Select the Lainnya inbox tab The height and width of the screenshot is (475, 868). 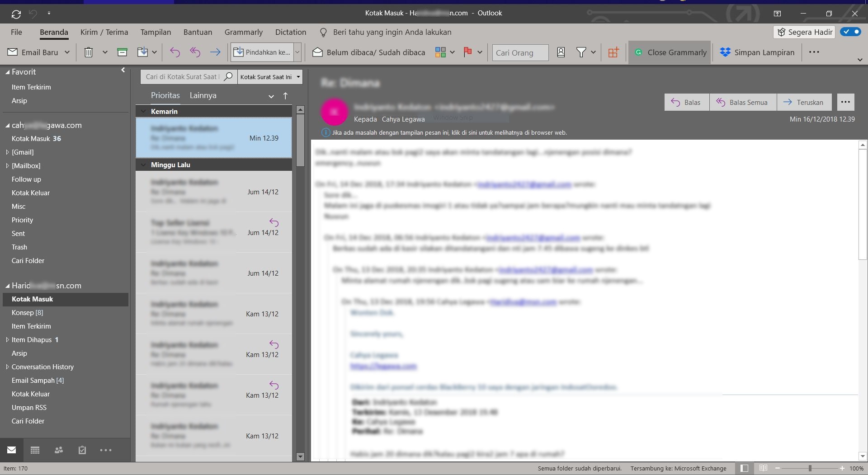pyautogui.click(x=203, y=95)
